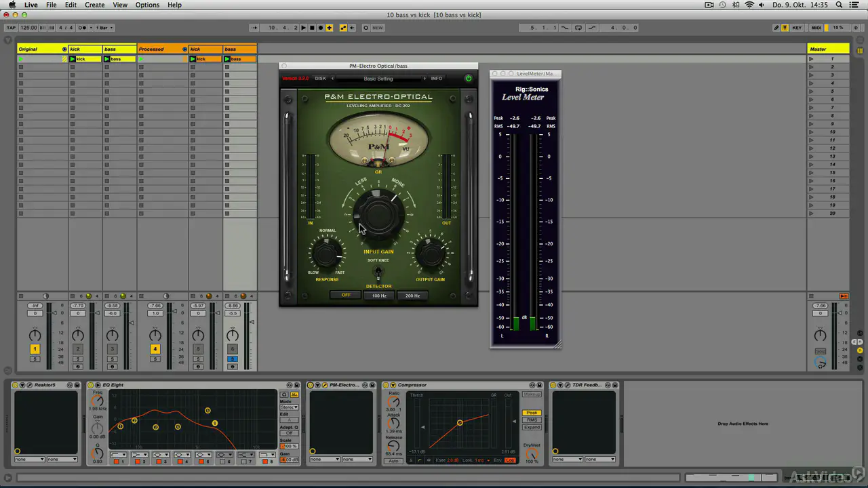This screenshot has height=488, width=868.
Task: Open the EQ Eight Mode Stereo dropdown
Action: [x=289, y=407]
